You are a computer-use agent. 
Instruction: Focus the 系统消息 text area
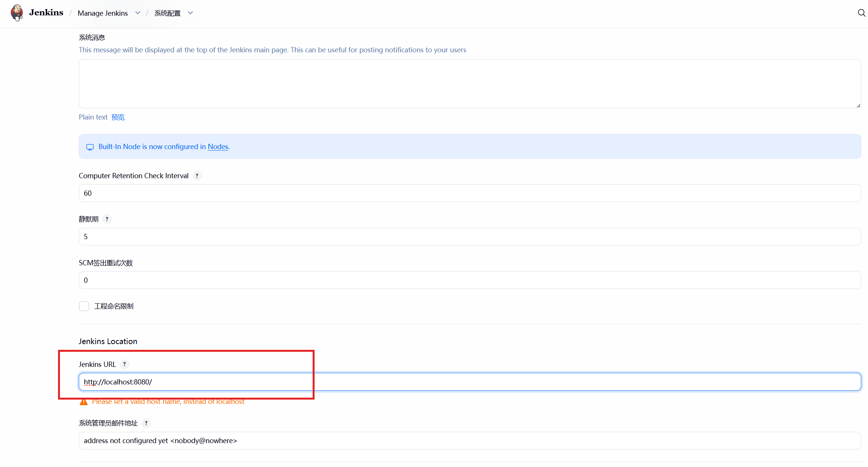[x=470, y=84]
